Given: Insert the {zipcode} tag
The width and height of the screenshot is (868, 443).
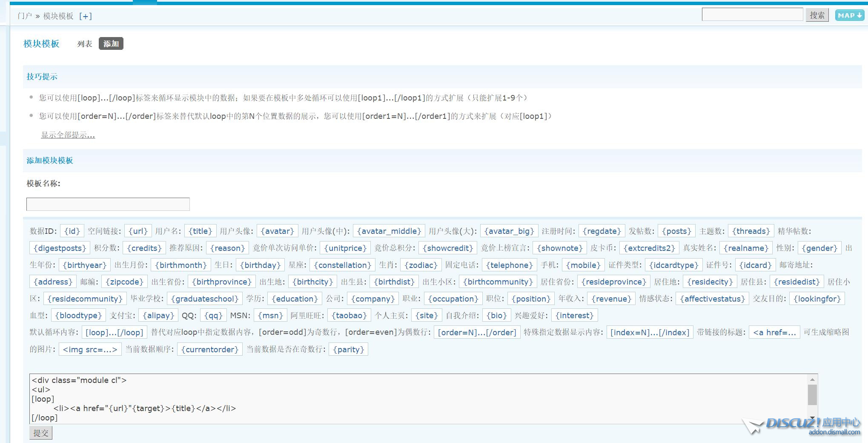Looking at the screenshot, I should [x=125, y=282].
